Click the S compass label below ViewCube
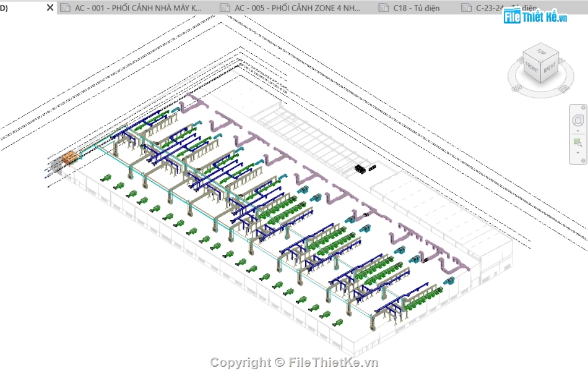Screen dimensions: 588x381 coord(516,88)
